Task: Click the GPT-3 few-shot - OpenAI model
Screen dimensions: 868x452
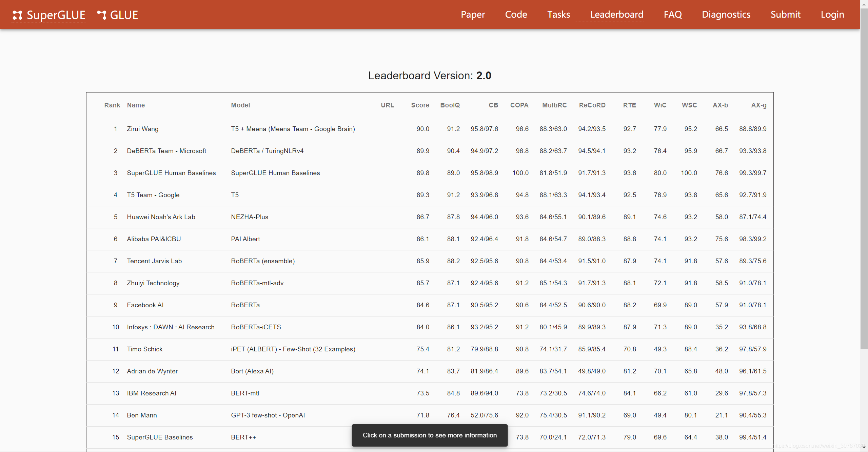Action: click(268, 415)
